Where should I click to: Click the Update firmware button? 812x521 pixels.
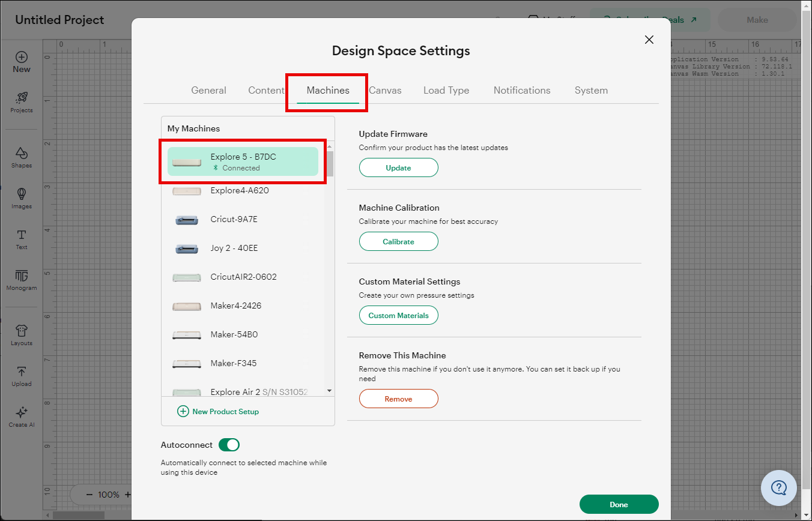tap(398, 168)
